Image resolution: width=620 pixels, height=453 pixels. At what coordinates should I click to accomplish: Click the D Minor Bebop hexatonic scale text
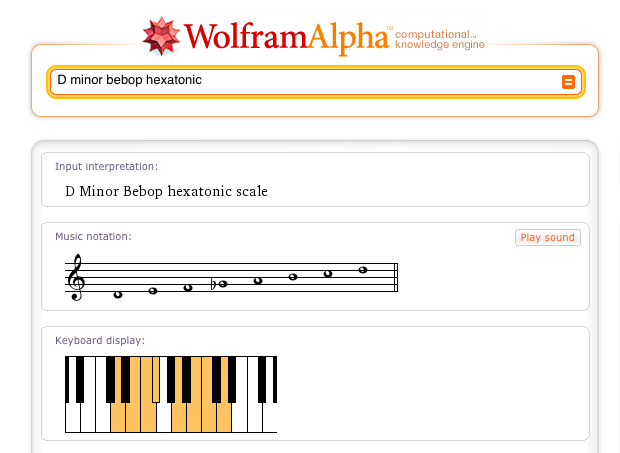tap(166, 191)
